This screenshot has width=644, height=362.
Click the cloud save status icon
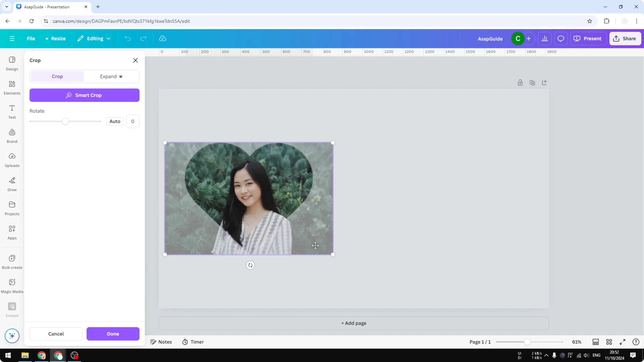click(163, 38)
